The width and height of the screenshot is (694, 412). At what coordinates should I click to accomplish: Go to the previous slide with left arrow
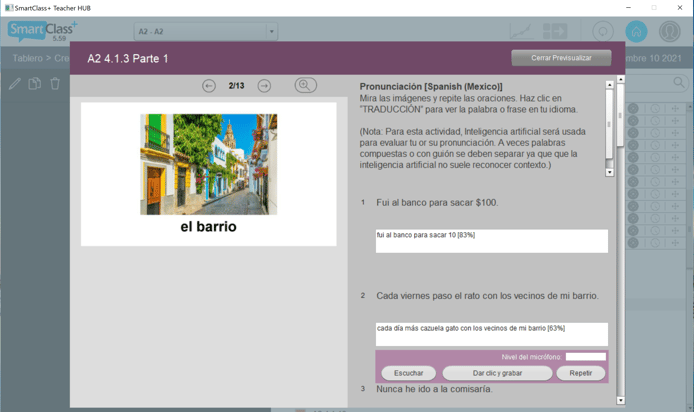(209, 85)
